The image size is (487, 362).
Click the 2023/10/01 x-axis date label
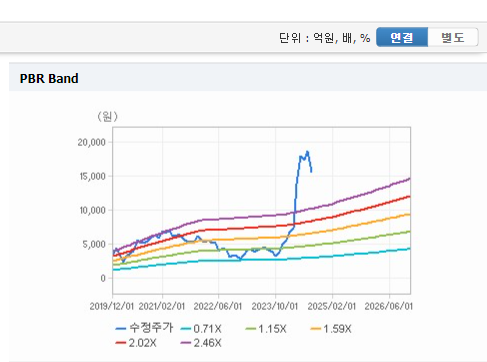(x=274, y=306)
